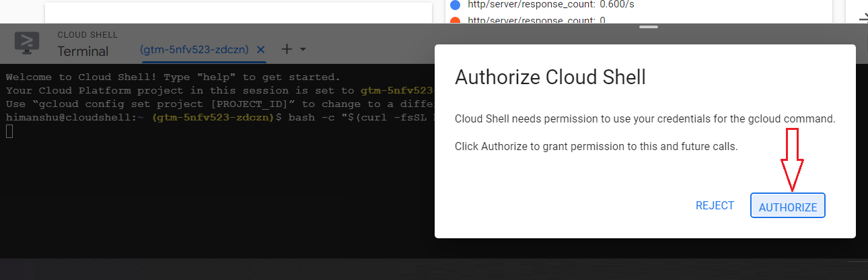Close the gtm-5nfv523-zdczn terminal tab
Image resolution: width=868 pixels, height=280 pixels.
click(261, 50)
